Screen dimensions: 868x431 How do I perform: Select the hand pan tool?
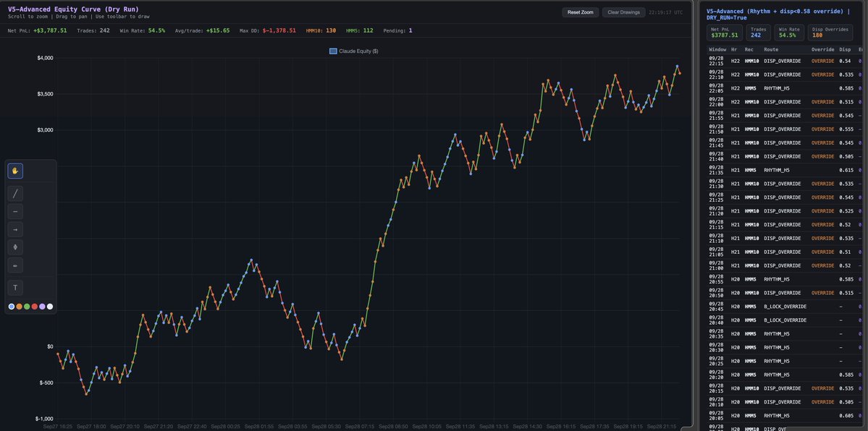15,171
